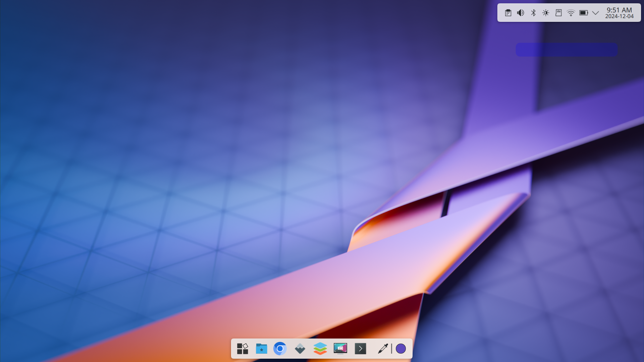Click the translucent blue rectangle widget

[566, 50]
